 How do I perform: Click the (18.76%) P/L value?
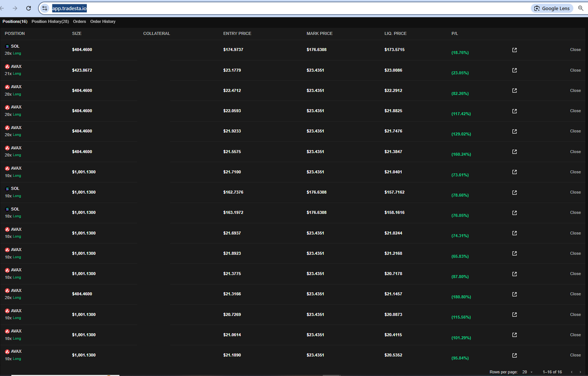460,52
